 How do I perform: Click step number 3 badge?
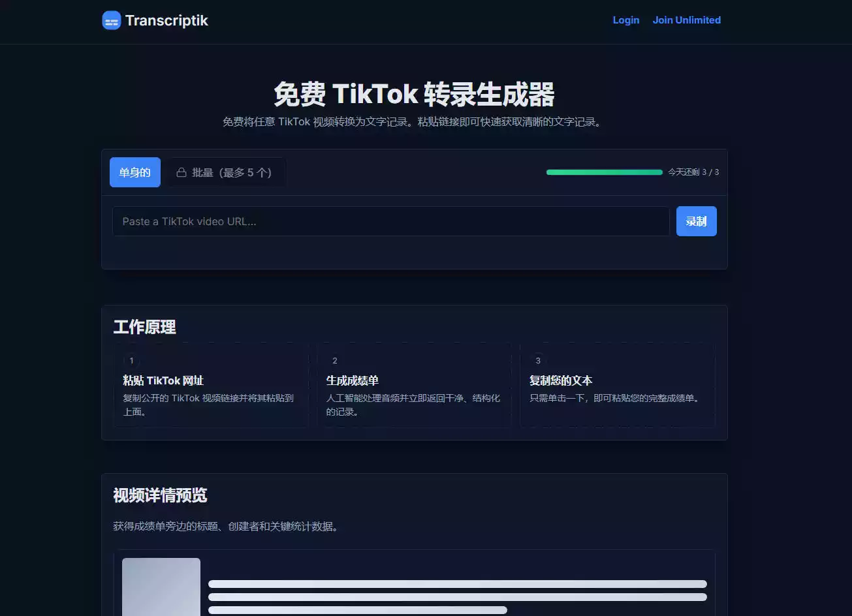(x=538, y=360)
